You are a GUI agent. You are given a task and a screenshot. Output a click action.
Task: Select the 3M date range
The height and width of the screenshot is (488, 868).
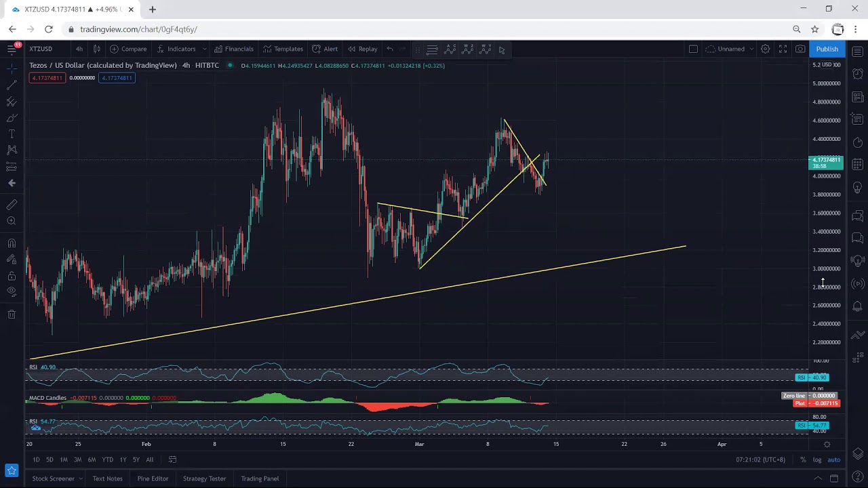tap(77, 460)
